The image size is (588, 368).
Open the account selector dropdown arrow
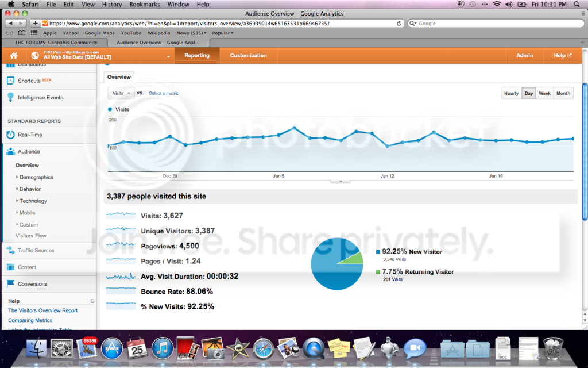coord(168,57)
